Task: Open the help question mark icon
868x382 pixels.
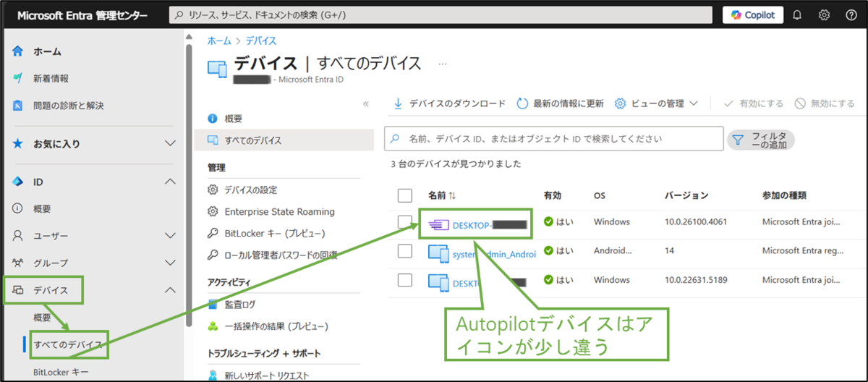Action: (851, 15)
